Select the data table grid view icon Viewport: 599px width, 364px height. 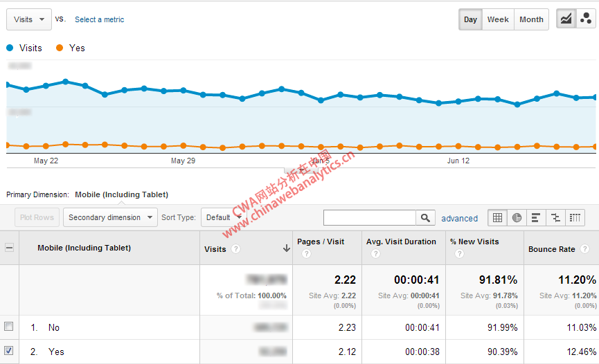tap(497, 217)
